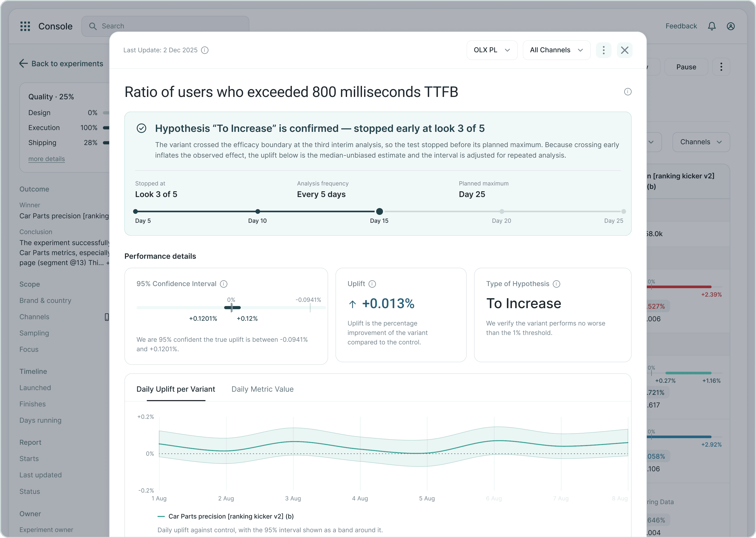Click the info icon next to 95% Confidence Interval
756x538 pixels.
pos(224,284)
